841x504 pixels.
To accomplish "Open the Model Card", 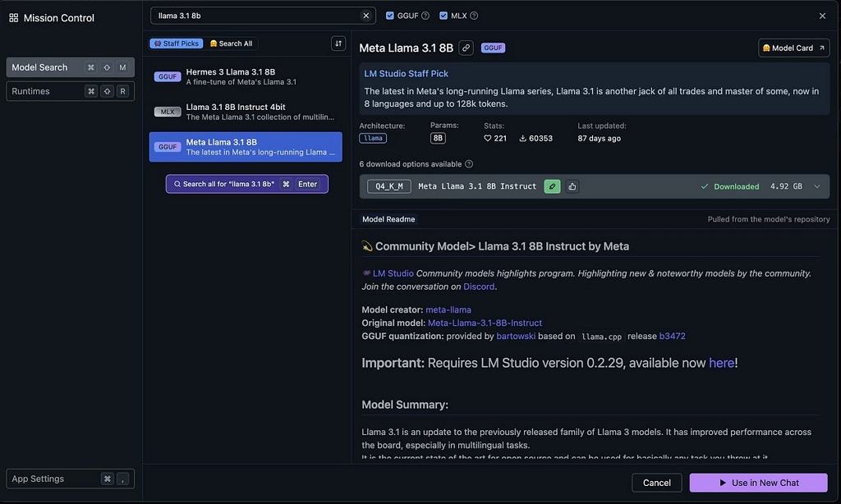I will coord(794,48).
